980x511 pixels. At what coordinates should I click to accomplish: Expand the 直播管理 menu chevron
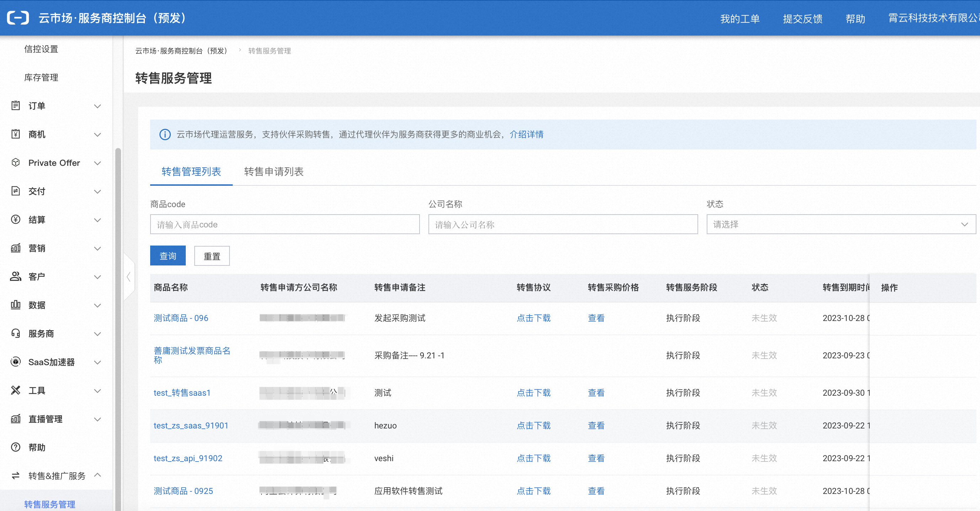pos(98,419)
